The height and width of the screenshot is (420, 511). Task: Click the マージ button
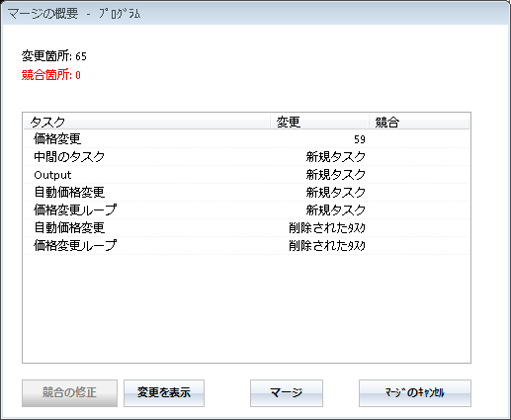(287, 393)
